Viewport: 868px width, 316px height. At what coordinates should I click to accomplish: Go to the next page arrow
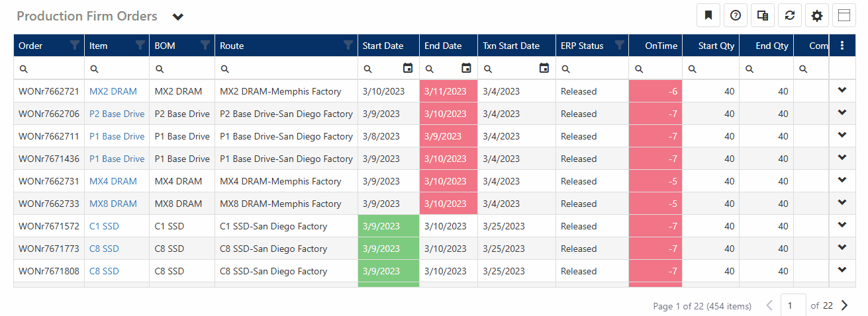(x=844, y=305)
